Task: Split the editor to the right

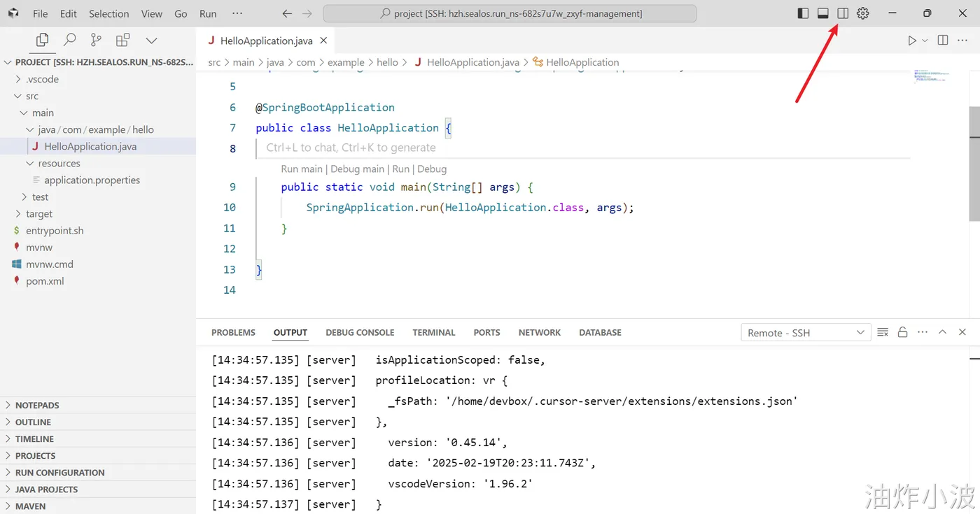Action: click(943, 41)
